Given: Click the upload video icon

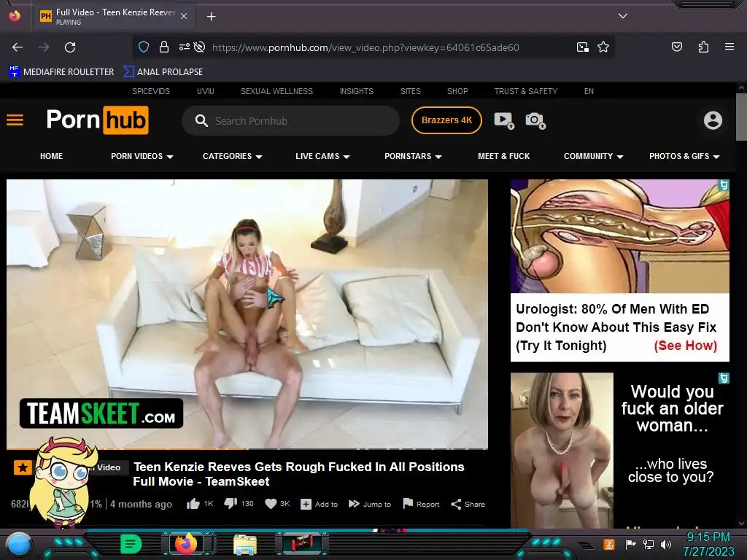Looking at the screenshot, I should tap(504, 120).
